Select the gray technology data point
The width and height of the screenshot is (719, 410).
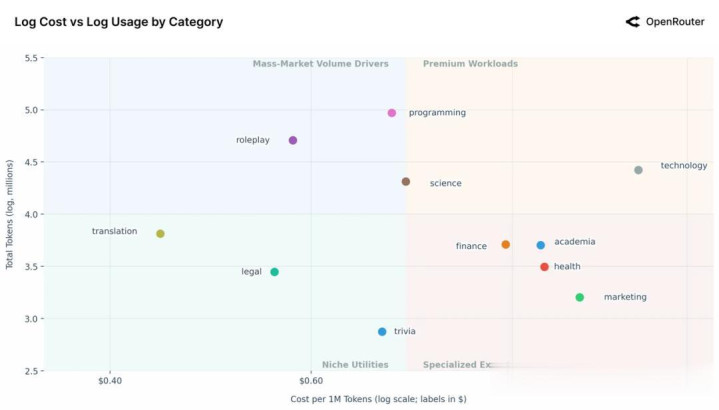pyautogui.click(x=639, y=170)
